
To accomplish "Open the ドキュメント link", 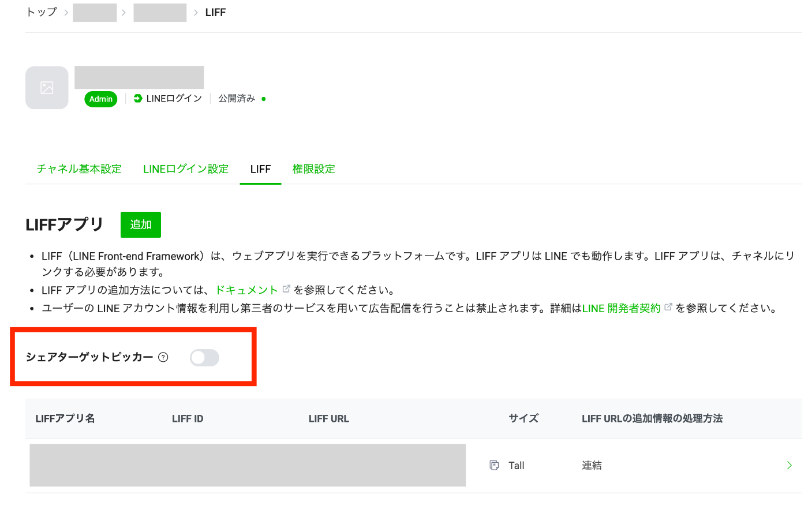I will click(246, 290).
